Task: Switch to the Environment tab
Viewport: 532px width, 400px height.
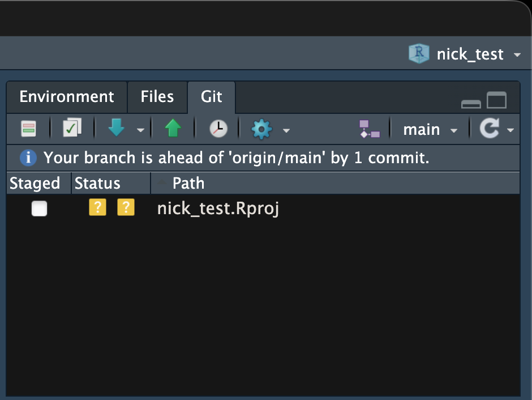Action: (67, 97)
